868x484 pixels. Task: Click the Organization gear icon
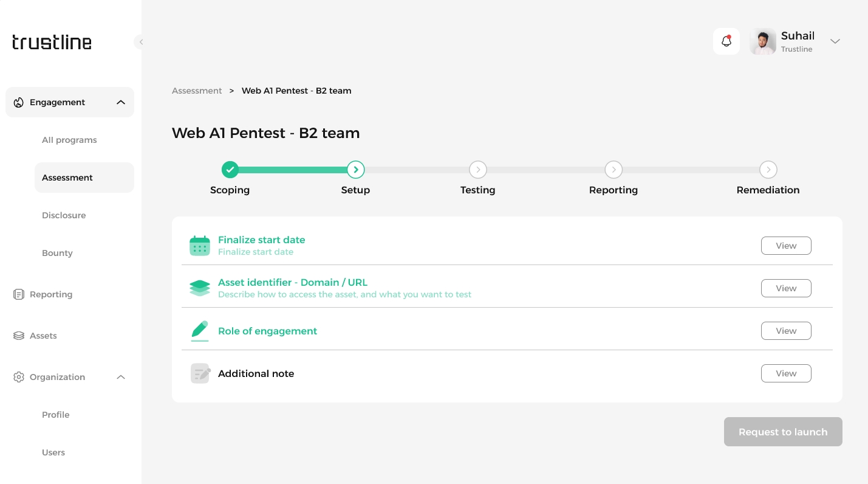[x=19, y=377]
